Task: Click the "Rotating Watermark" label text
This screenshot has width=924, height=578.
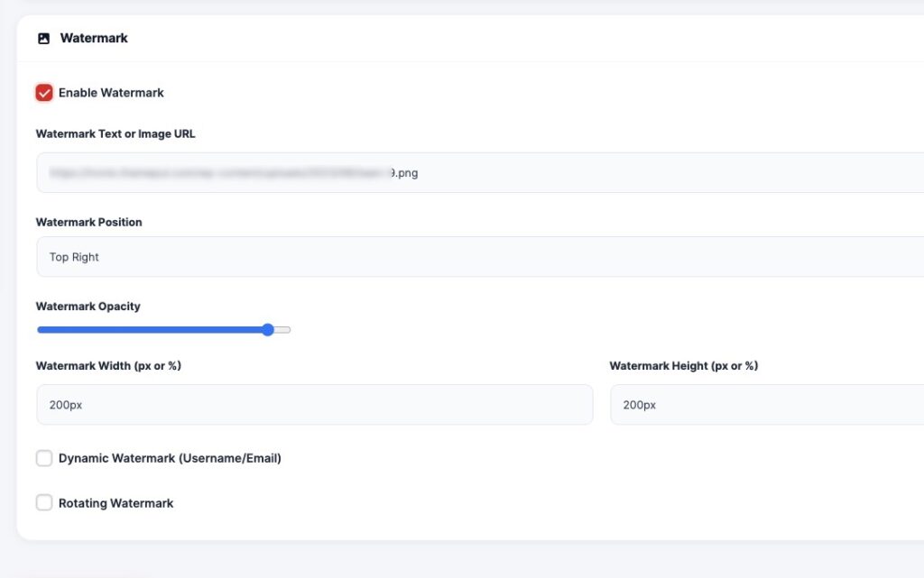Action: (x=115, y=503)
